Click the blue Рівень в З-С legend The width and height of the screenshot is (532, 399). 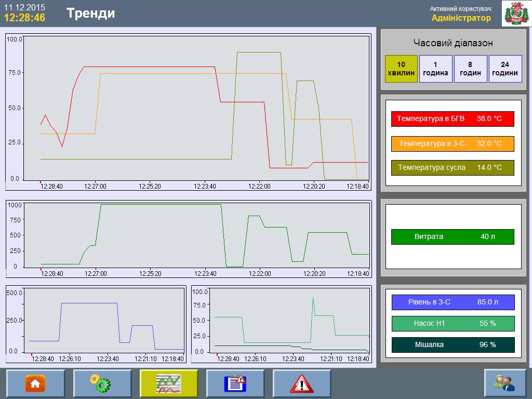453,302
